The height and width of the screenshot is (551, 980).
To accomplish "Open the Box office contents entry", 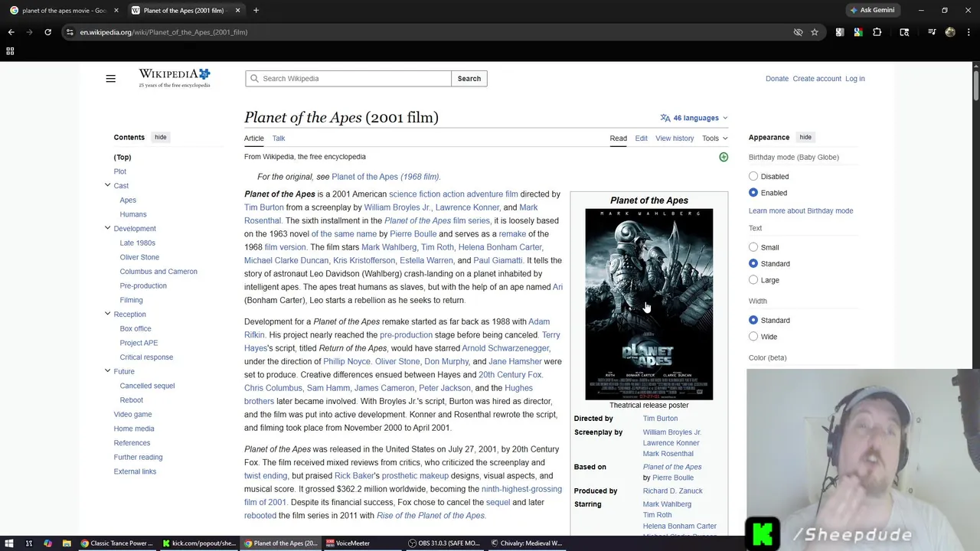I will click(136, 328).
